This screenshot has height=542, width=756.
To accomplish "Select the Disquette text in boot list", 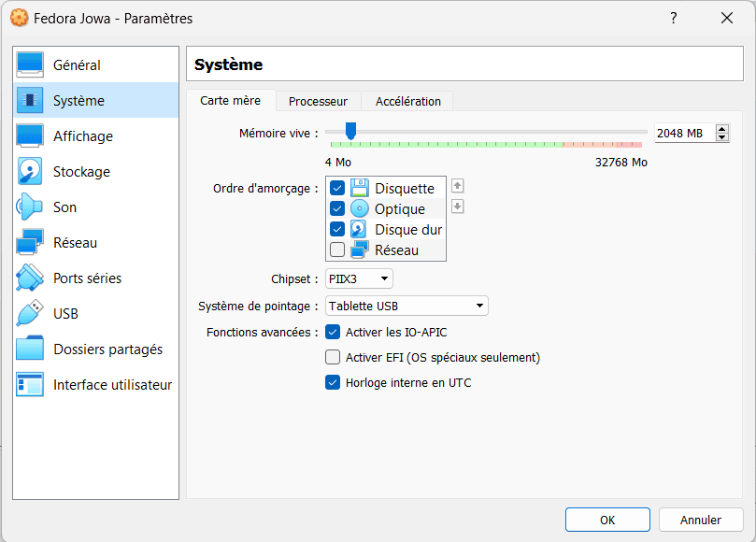I will point(405,189).
